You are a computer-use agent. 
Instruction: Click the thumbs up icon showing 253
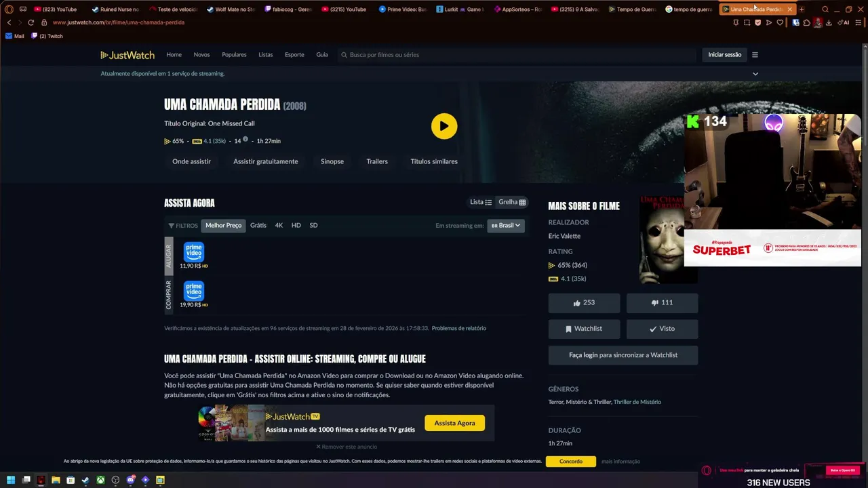coord(584,303)
